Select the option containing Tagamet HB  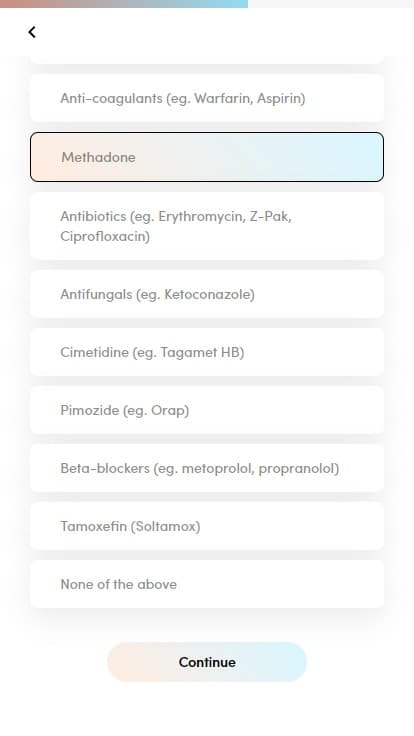[x=207, y=352]
